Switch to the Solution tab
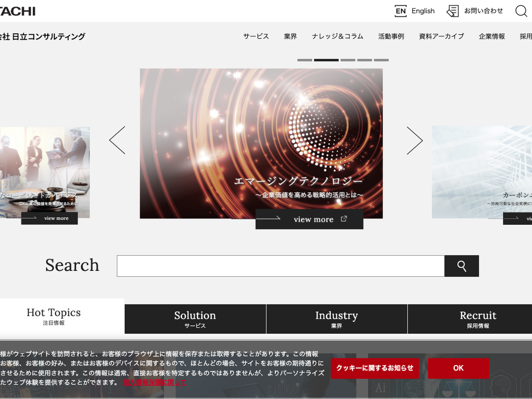Image resolution: width=532 pixels, height=399 pixels. pyautogui.click(x=195, y=319)
